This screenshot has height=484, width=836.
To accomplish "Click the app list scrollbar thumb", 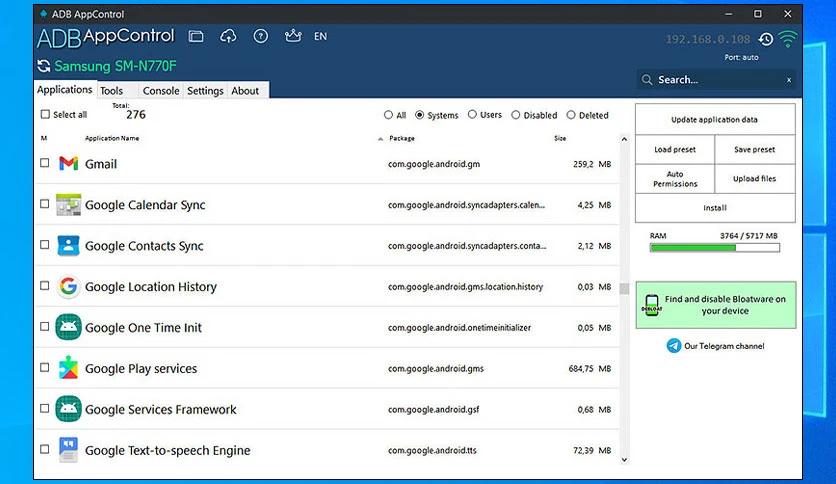I will [x=624, y=288].
